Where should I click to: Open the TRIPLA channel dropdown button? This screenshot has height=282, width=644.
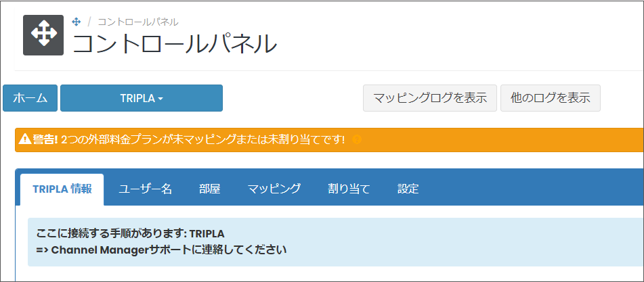click(142, 98)
